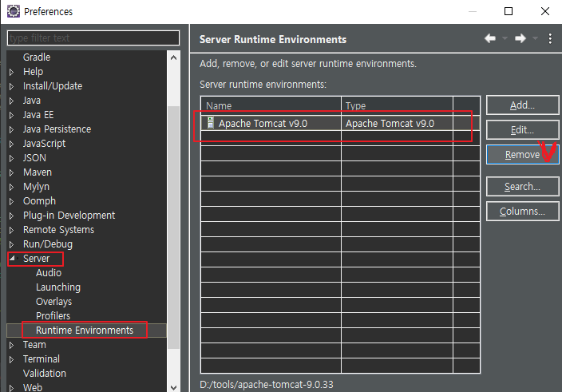562x392 pixels.
Task: Expand the Java EE tree node
Action: point(11,115)
